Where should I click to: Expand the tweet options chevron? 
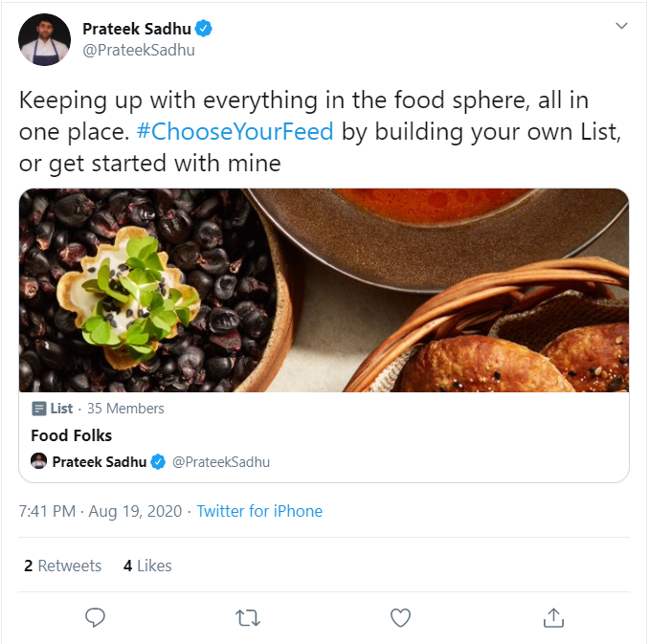pyautogui.click(x=621, y=26)
